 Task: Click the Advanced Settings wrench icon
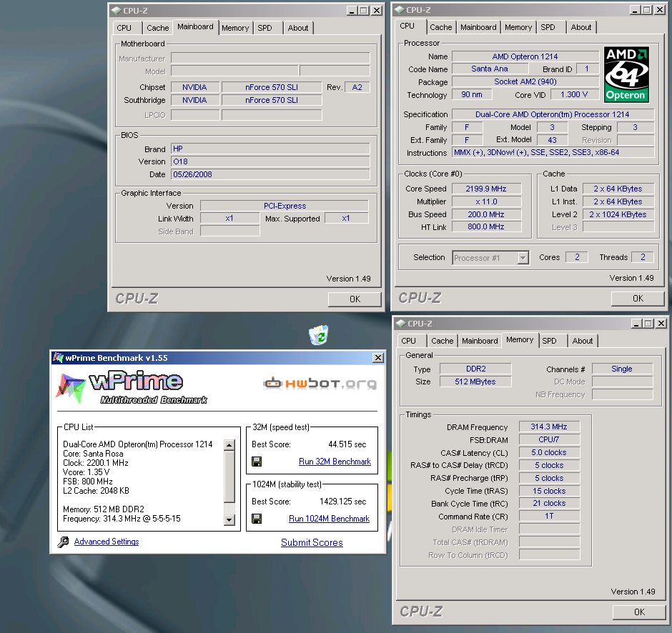[63, 542]
